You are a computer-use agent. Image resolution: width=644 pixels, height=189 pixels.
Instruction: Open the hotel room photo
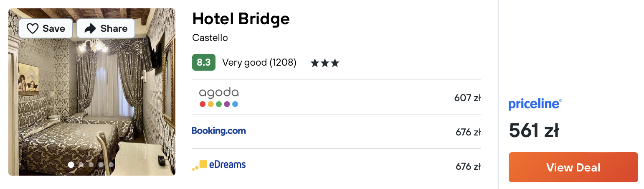(x=92, y=92)
